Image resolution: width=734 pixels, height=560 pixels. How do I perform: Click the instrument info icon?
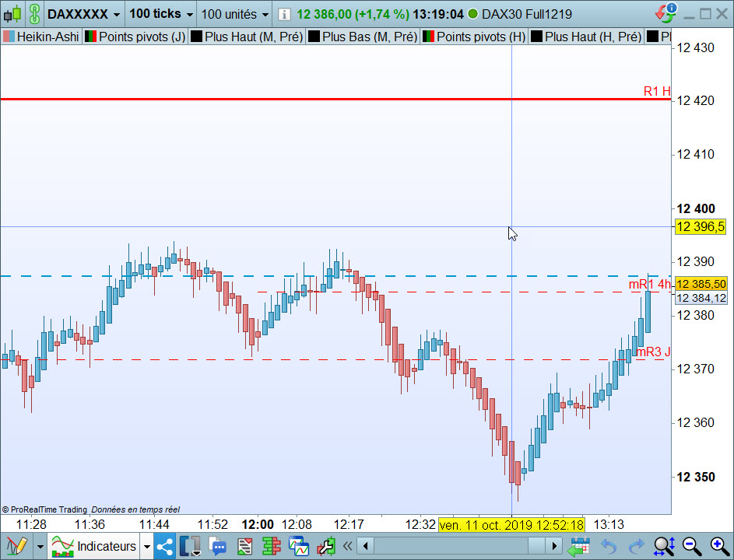pyautogui.click(x=283, y=14)
